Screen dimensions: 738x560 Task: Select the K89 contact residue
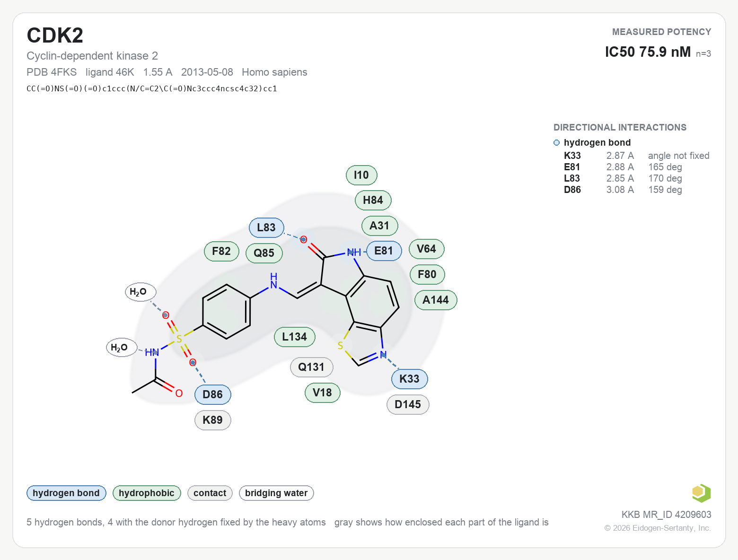(212, 420)
